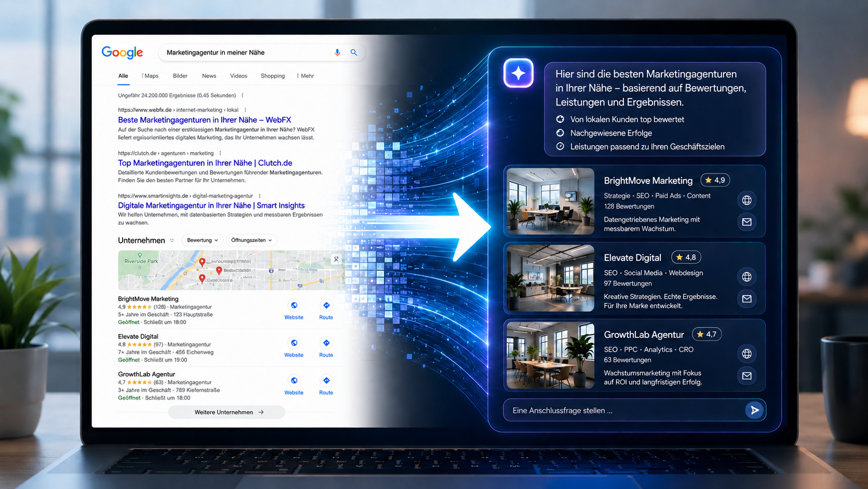Select the Elevate Digital office thumbnail

[550, 278]
